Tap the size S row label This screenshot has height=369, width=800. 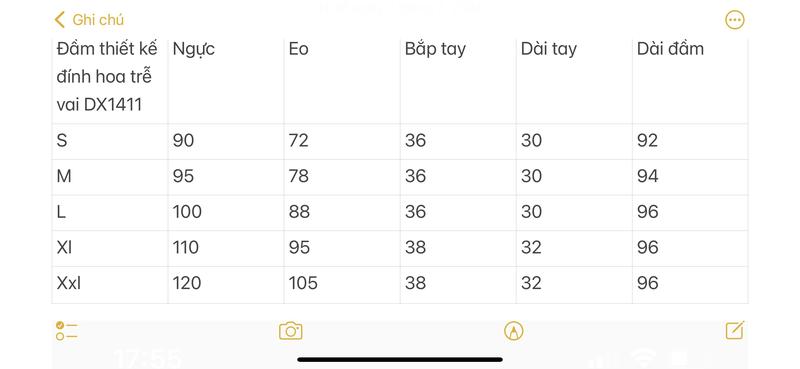110,141
